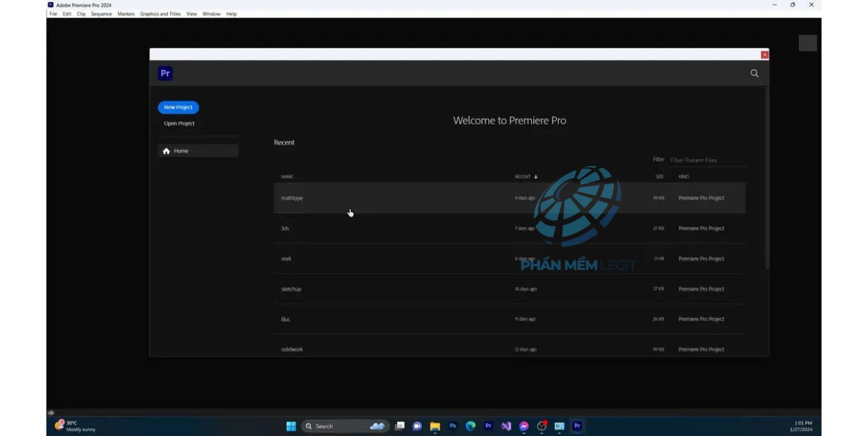Open Visual Studio from the taskbar
The height and width of the screenshot is (436, 868).
506,426
